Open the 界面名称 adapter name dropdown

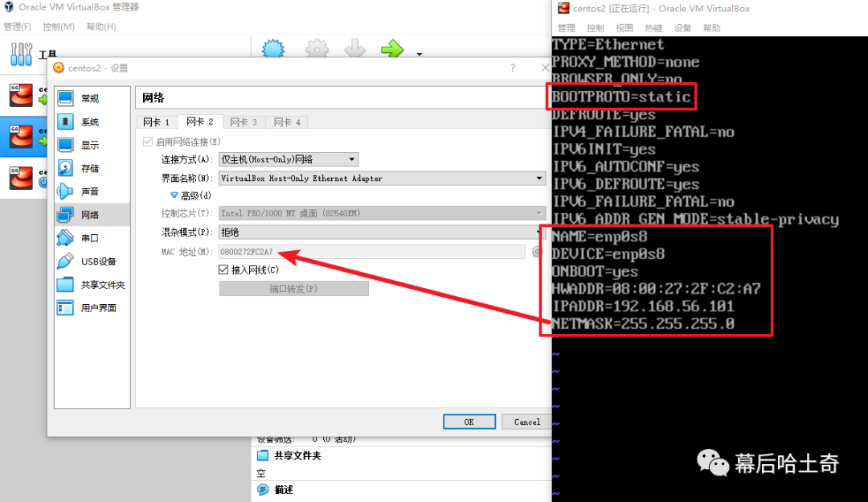coord(382,178)
